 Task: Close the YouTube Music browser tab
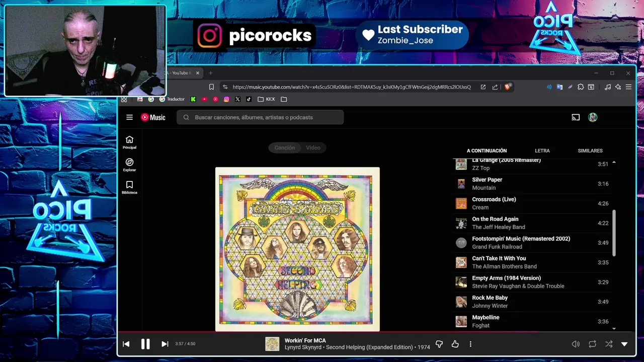click(198, 73)
